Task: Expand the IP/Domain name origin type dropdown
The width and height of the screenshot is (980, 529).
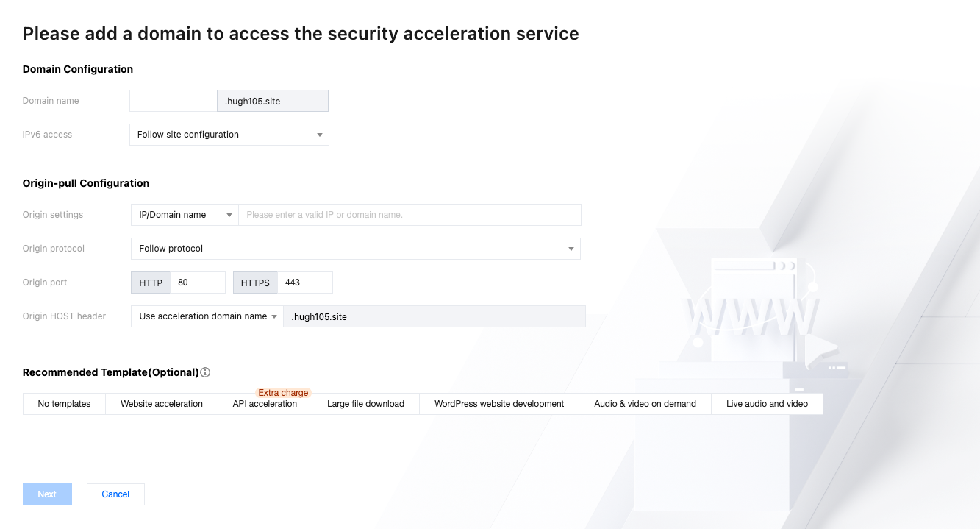Action: point(185,215)
